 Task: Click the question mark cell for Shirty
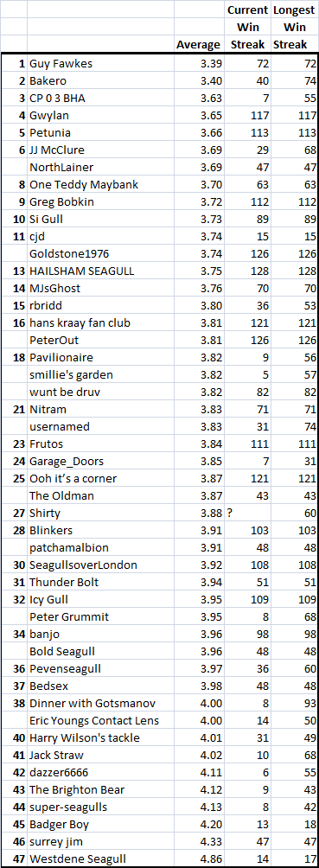pos(247,514)
